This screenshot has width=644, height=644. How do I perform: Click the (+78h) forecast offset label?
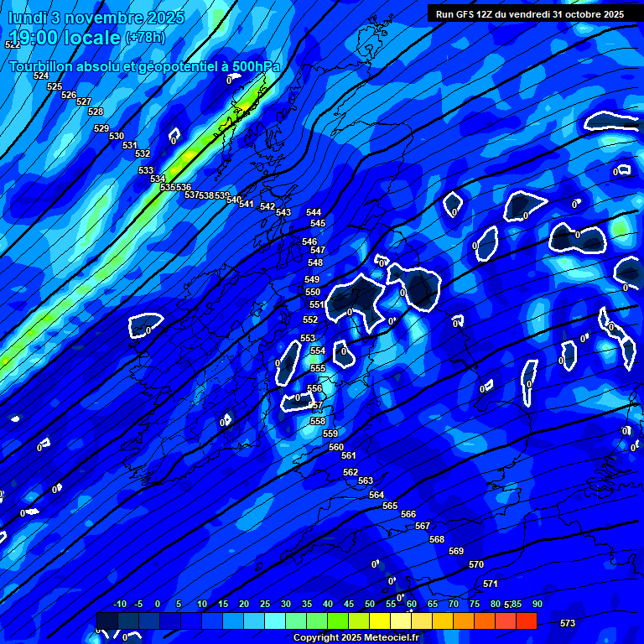(144, 38)
